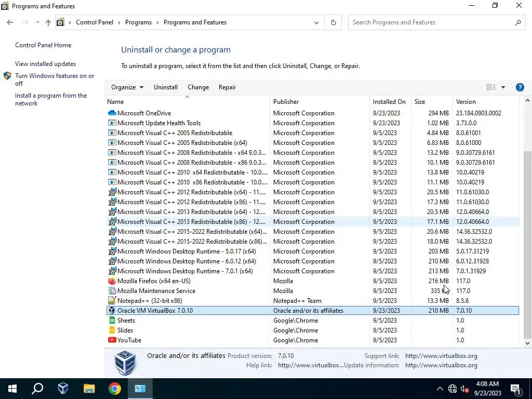Viewport: 532px width, 399px height.
Task: Open Google Chrome from the taskbar
Action: [x=115, y=389]
